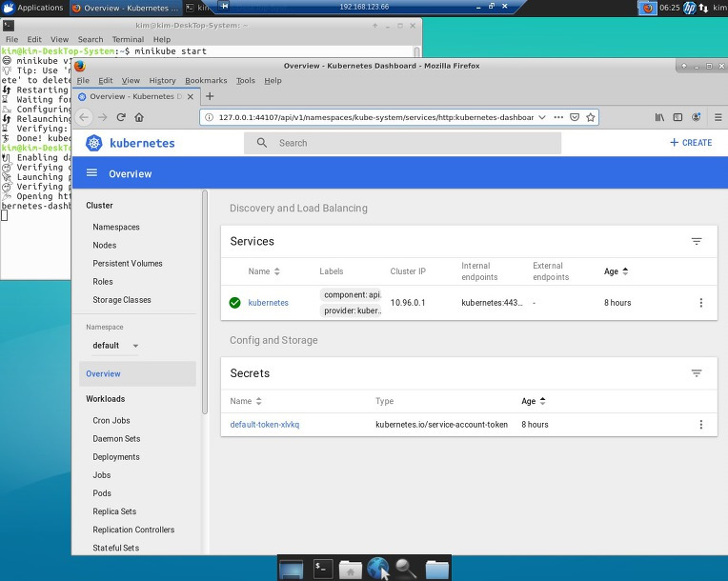Open Daemon Sets in sidebar
Image resolution: width=728 pixels, height=581 pixels.
[x=116, y=438]
